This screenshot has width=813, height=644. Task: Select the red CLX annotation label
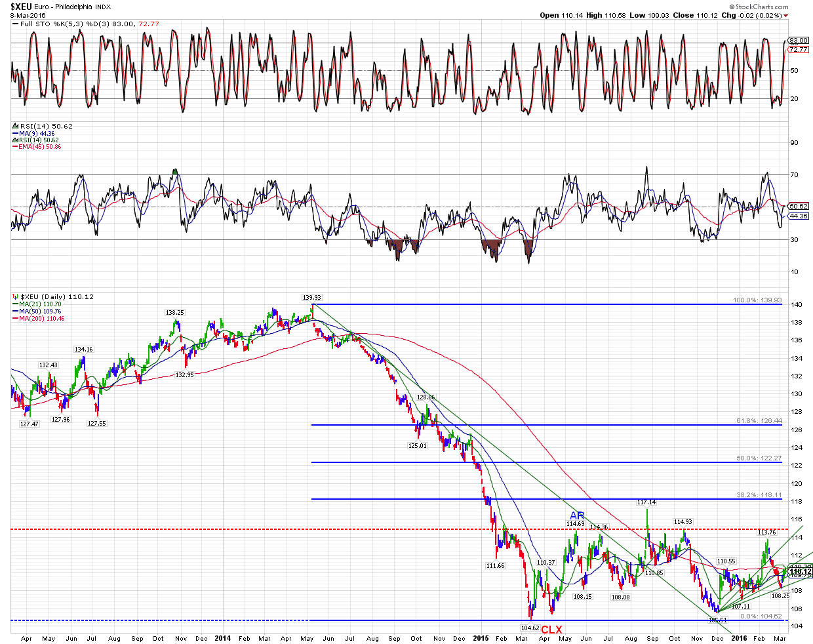551,630
